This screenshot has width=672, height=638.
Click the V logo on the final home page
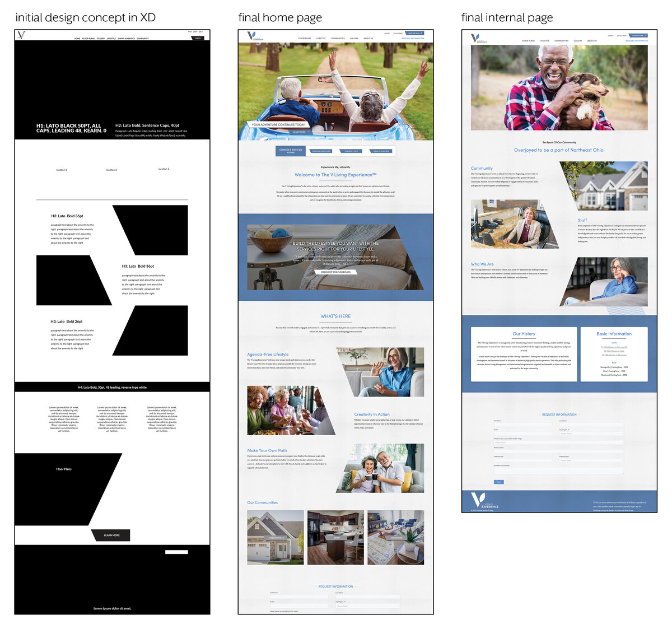[255, 36]
